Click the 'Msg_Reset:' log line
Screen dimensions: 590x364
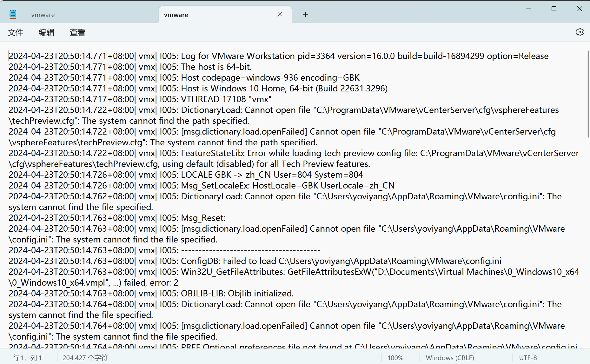point(117,218)
